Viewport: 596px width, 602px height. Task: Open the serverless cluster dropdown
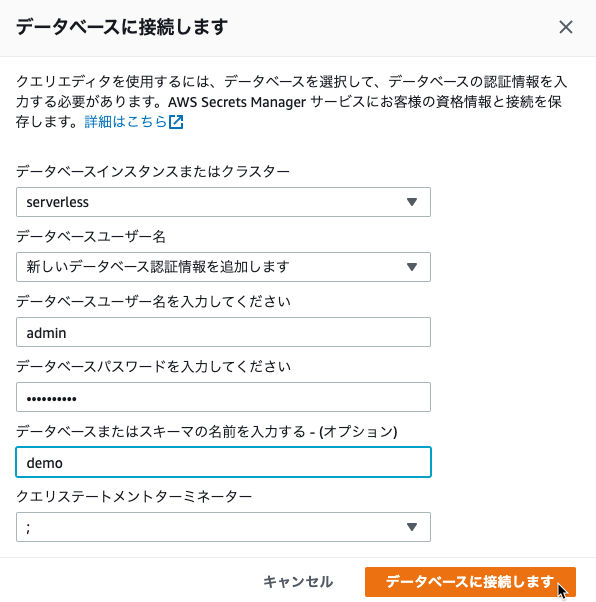pos(223,202)
